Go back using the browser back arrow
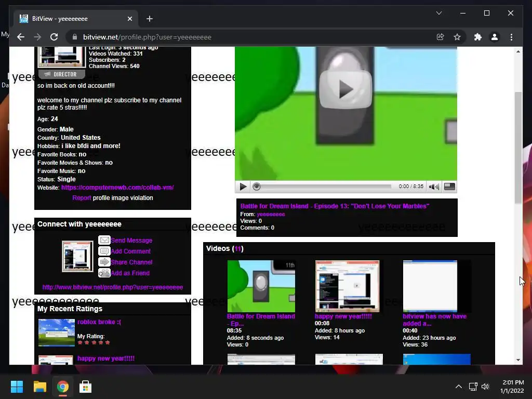 coord(21,37)
